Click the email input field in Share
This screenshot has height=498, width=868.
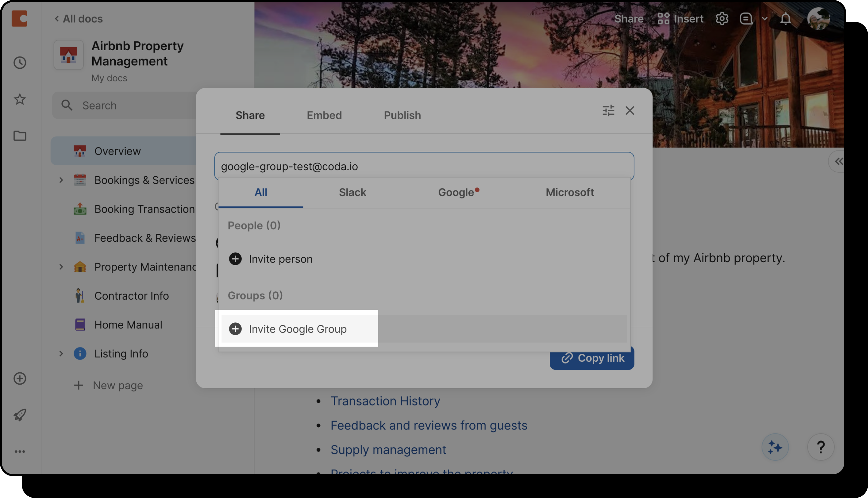point(424,166)
